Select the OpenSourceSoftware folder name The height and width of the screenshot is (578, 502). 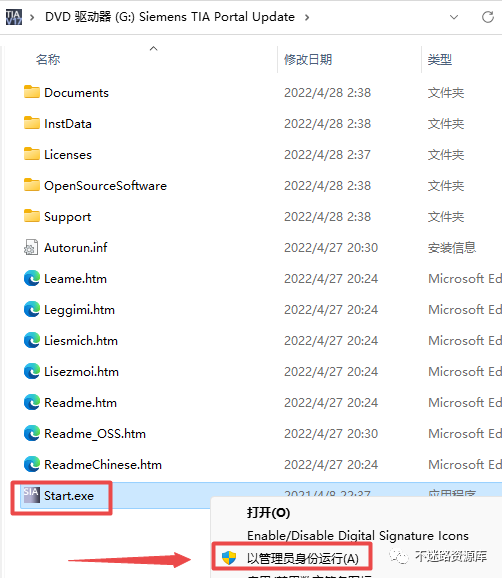(105, 185)
